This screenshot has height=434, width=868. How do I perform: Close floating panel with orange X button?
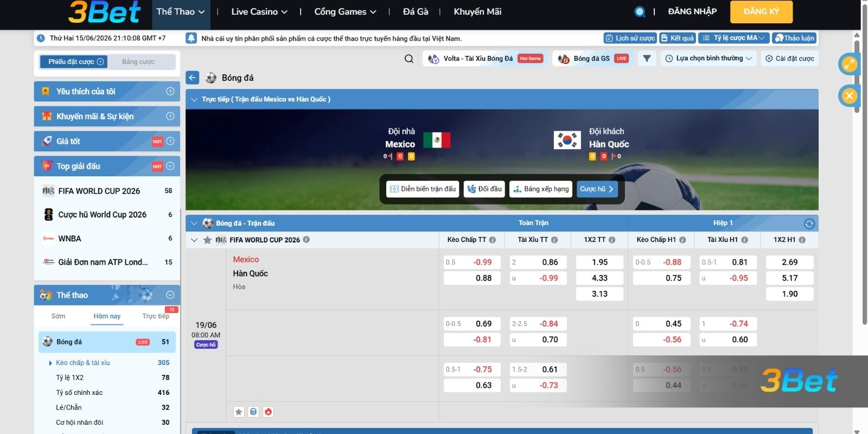coord(849,96)
